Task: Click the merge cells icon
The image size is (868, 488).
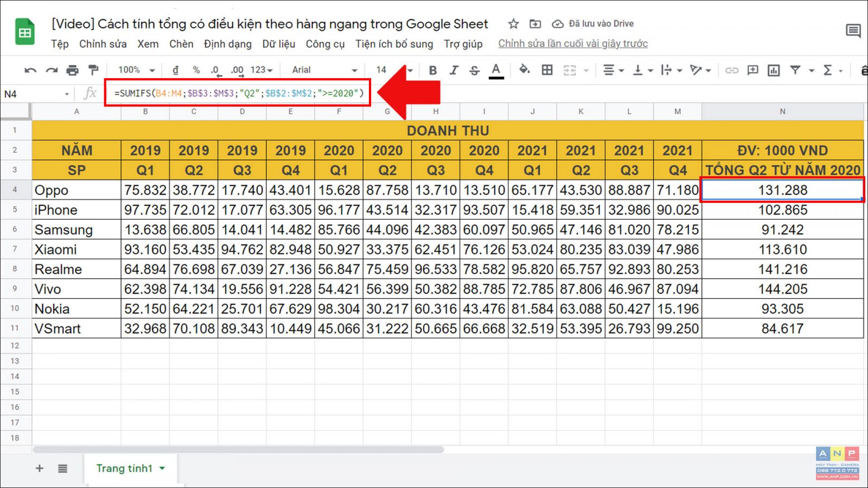Action: click(569, 70)
